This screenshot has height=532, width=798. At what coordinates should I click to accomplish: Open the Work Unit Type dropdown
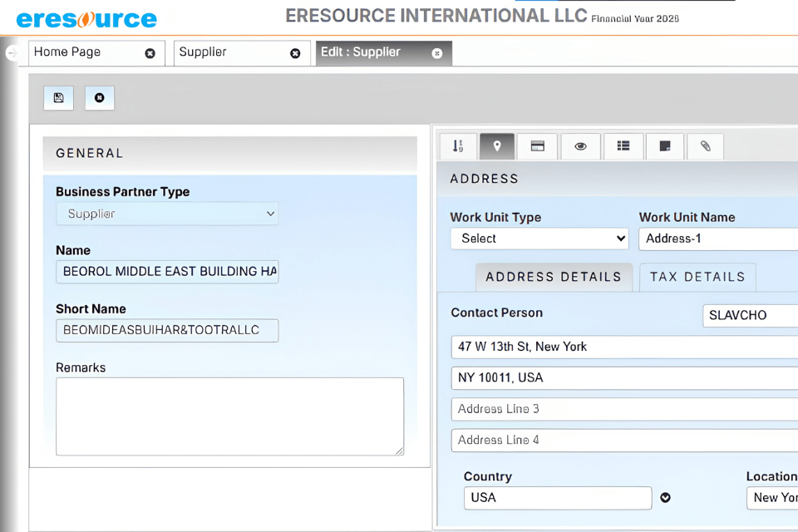click(539, 239)
